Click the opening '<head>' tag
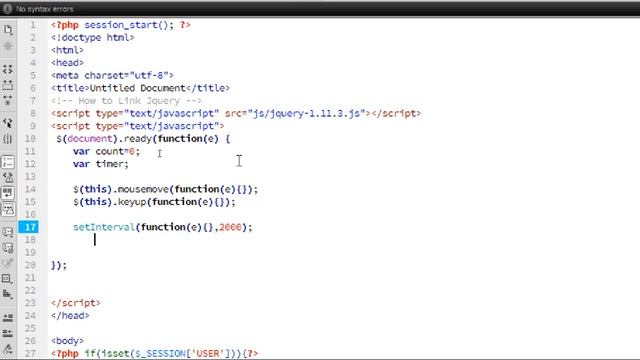640x360 pixels. [67, 63]
